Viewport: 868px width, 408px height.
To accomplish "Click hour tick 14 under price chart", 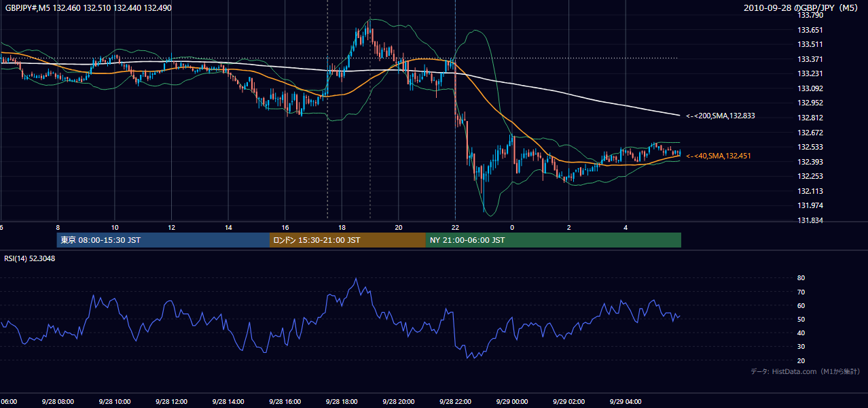I will 228,228.
